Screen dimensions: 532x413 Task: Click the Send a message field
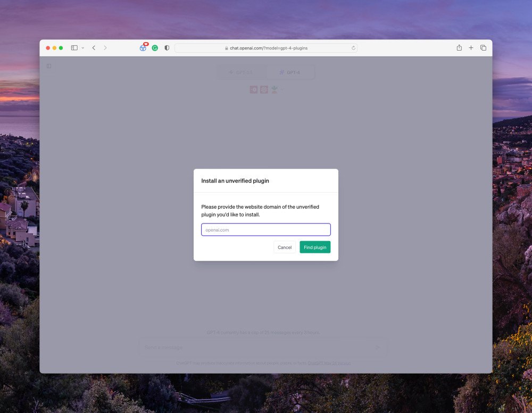point(263,347)
